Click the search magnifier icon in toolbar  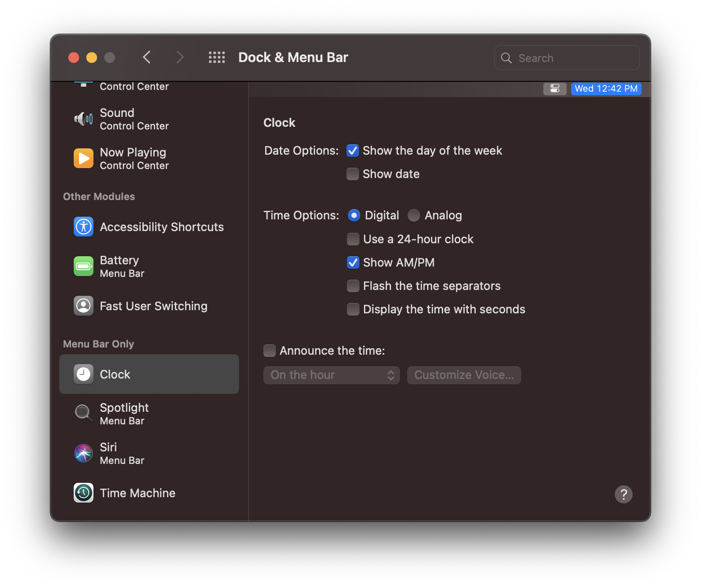pyautogui.click(x=506, y=58)
